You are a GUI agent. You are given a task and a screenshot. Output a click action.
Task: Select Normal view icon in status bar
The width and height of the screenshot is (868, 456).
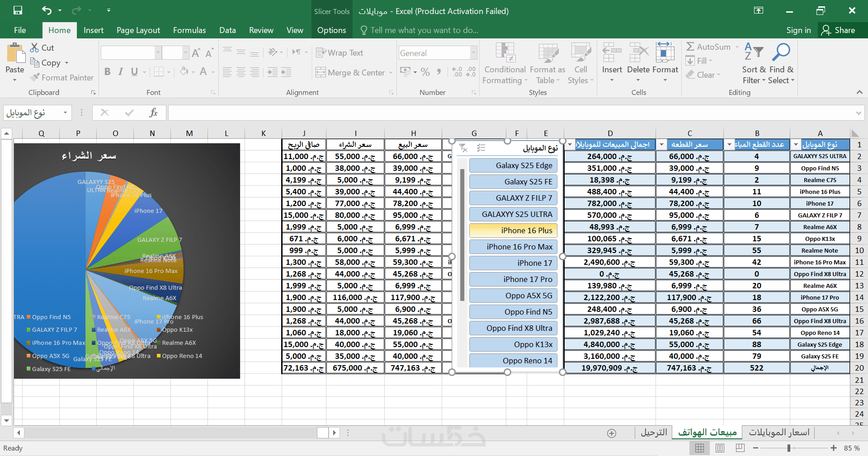pyautogui.click(x=699, y=448)
